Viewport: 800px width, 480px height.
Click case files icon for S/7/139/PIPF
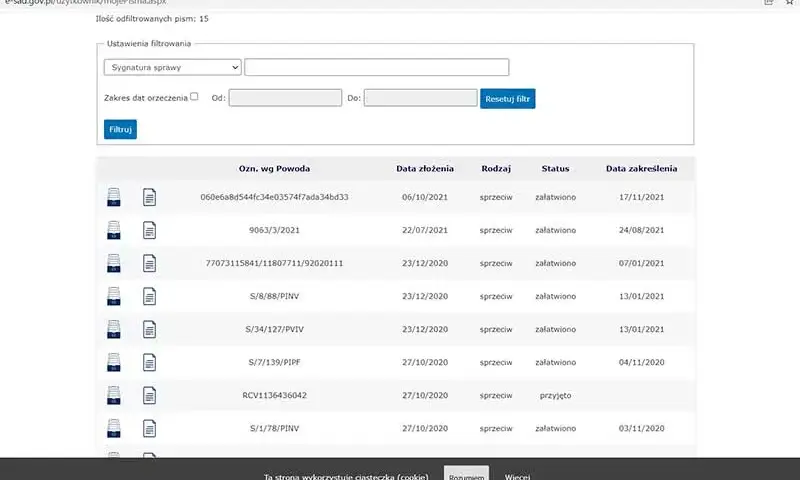[114, 362]
